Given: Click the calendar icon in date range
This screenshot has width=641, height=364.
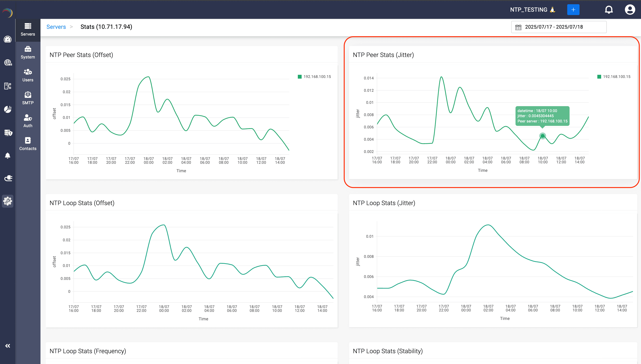Looking at the screenshot, I should pyautogui.click(x=518, y=27).
